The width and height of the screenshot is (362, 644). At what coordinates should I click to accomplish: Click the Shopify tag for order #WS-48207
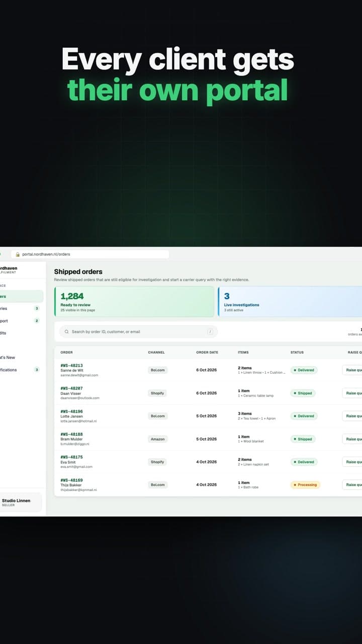(157, 393)
